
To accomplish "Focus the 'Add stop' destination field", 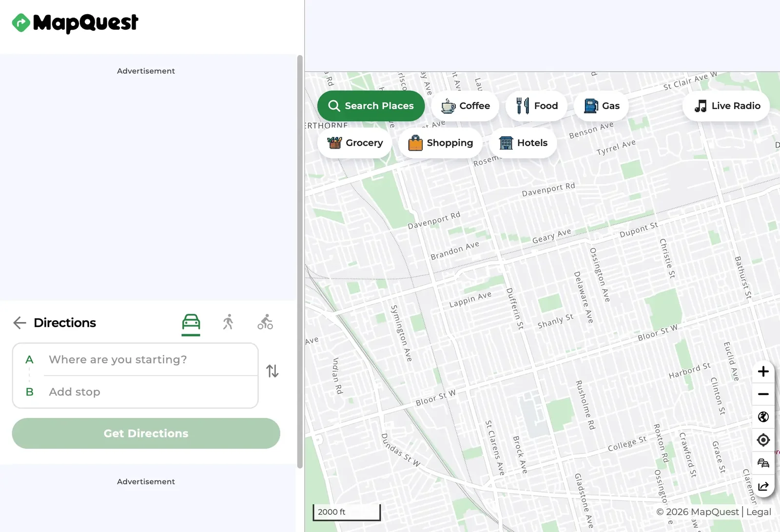I will 151,392.
